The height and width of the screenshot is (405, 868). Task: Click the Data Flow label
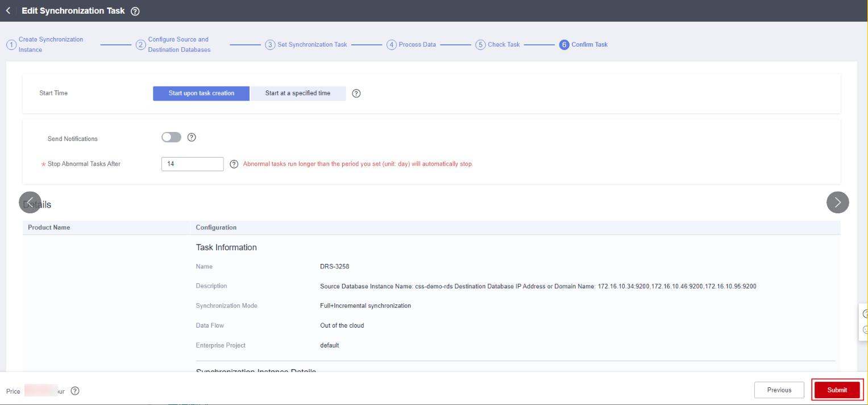[x=210, y=326]
